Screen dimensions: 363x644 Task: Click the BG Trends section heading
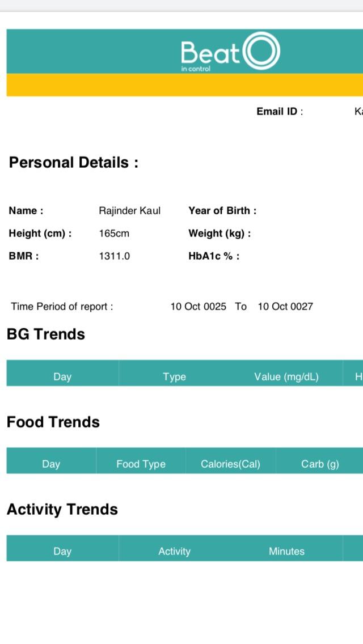click(46, 334)
